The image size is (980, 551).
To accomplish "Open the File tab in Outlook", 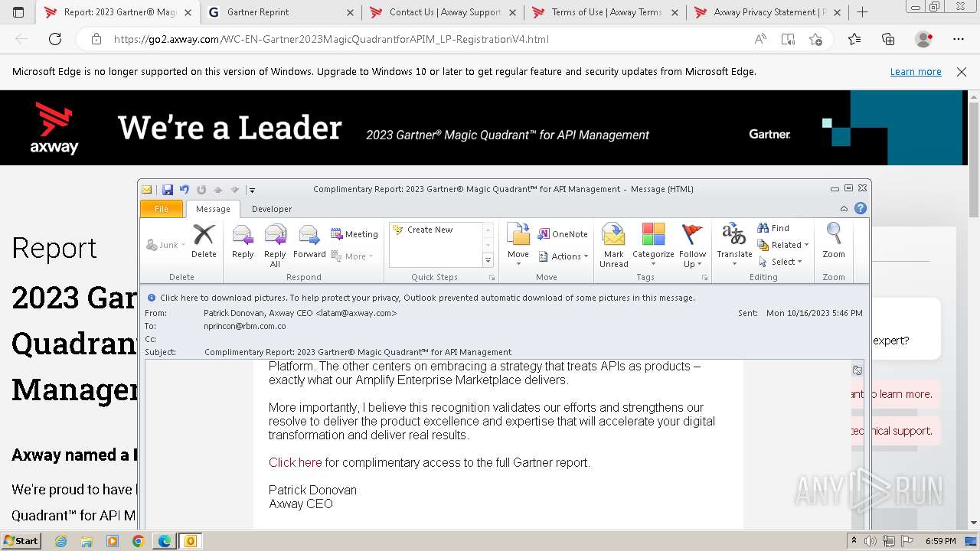I will [x=162, y=209].
